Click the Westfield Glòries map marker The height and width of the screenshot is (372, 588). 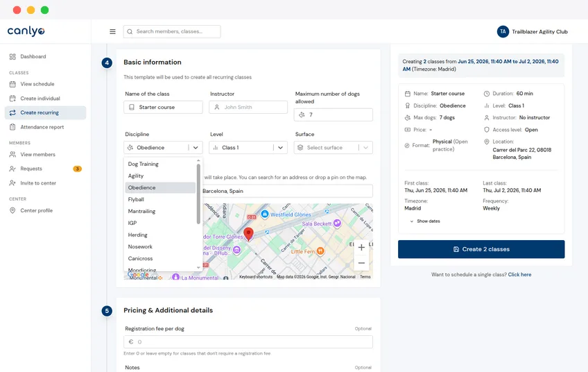pyautogui.click(x=264, y=214)
